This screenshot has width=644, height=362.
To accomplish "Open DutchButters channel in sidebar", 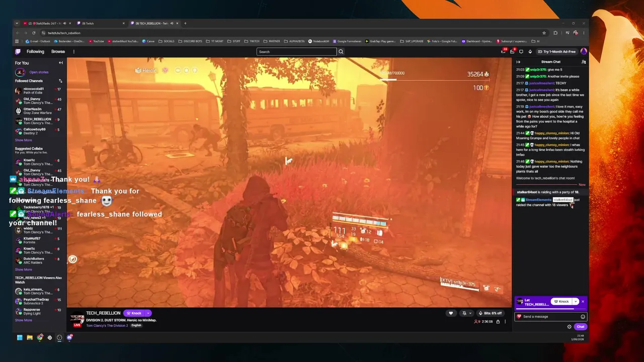I will [38, 260].
